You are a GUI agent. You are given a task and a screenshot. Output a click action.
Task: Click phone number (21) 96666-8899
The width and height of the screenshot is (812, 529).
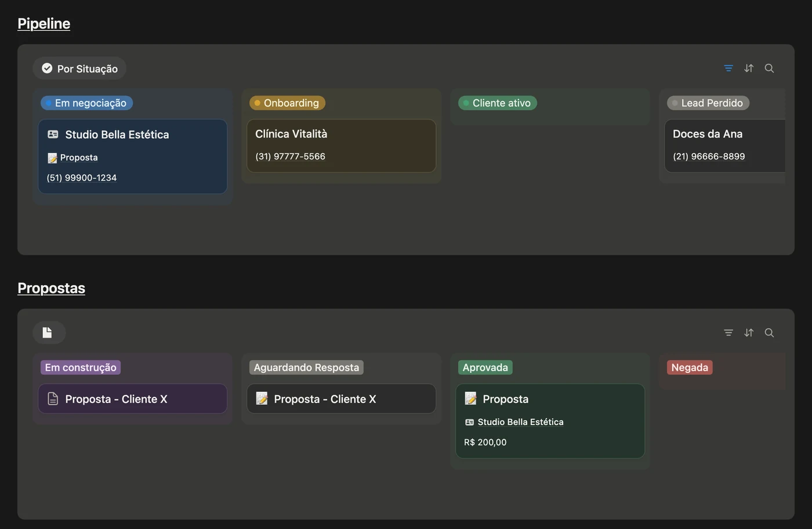point(709,157)
